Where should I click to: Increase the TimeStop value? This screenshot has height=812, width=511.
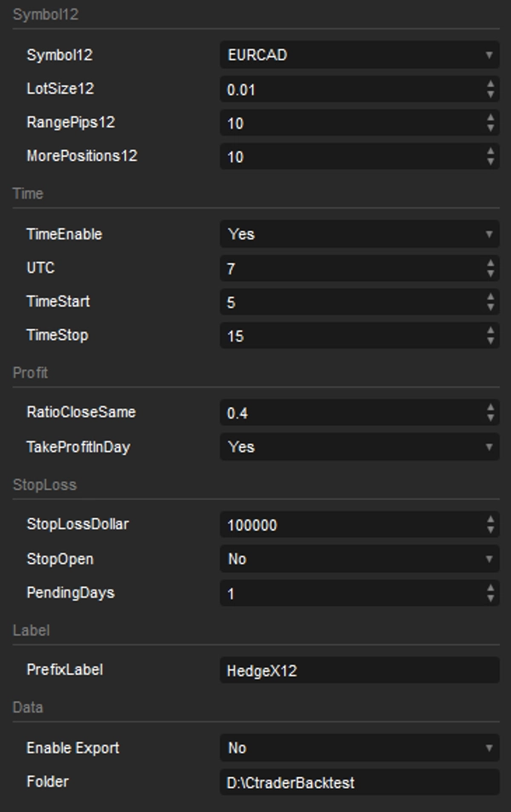click(x=490, y=331)
